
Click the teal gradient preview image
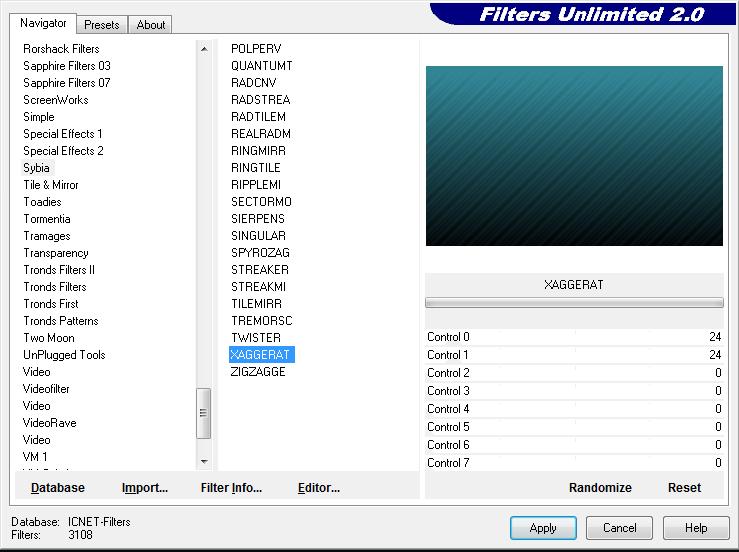(574, 156)
